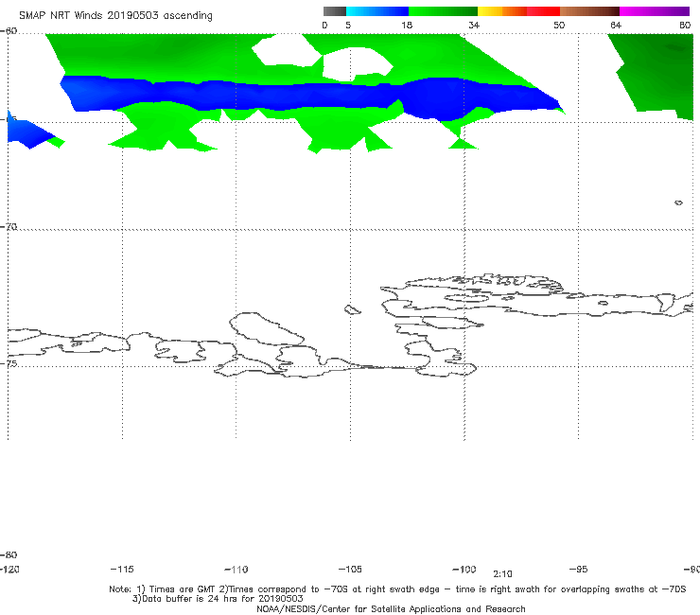Click the '-100' longitude axis label
The image size is (700, 615).
coord(464,569)
